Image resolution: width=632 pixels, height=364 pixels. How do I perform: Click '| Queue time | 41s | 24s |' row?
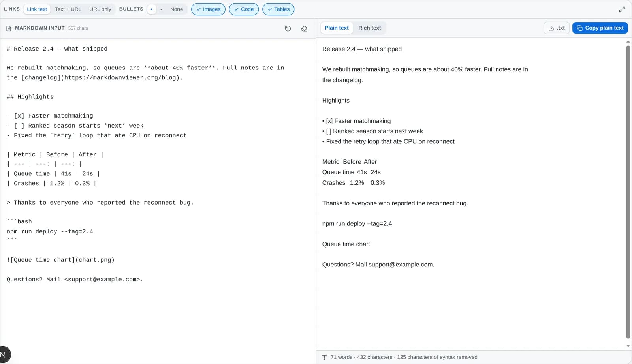coord(53,174)
